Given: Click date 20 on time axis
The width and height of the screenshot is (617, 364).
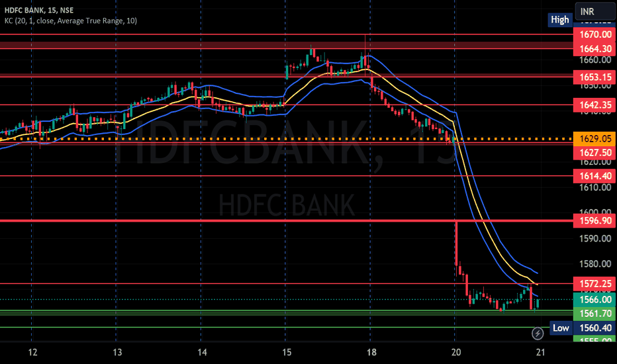Looking at the screenshot, I should click(x=455, y=352).
